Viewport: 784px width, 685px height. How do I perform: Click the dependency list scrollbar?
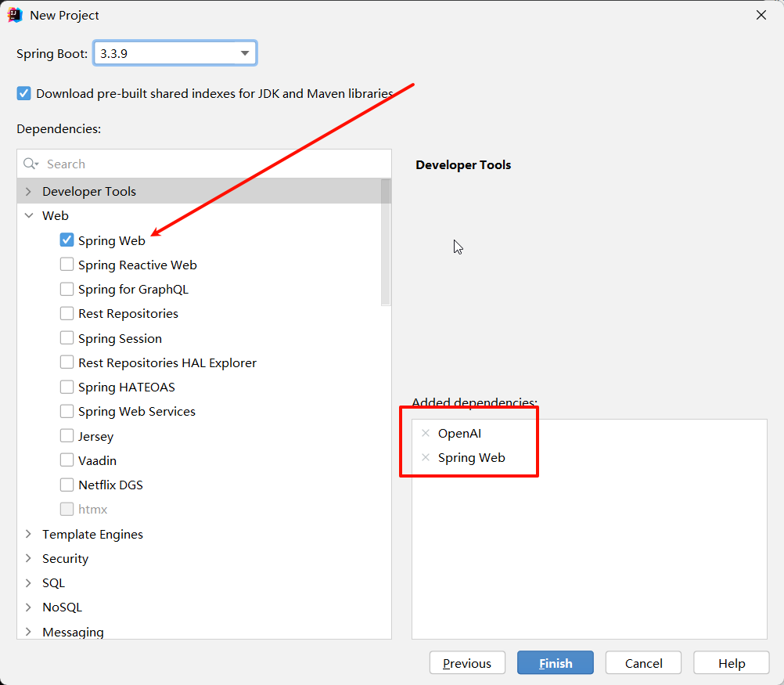click(x=386, y=242)
